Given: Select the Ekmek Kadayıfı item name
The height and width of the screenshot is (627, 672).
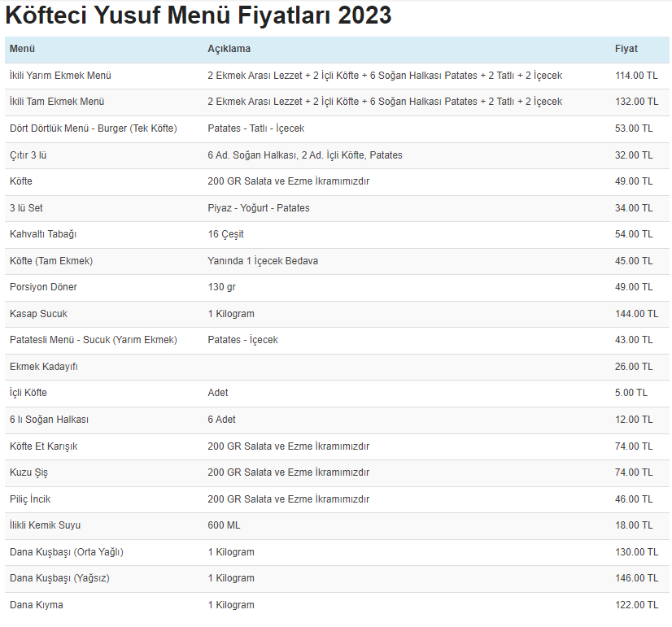Looking at the screenshot, I should coord(43,367).
